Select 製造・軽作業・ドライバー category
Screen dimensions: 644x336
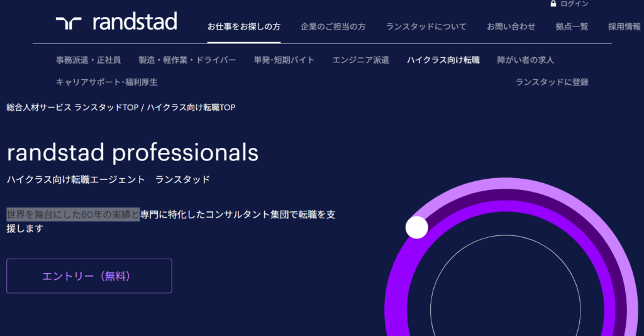click(x=187, y=60)
